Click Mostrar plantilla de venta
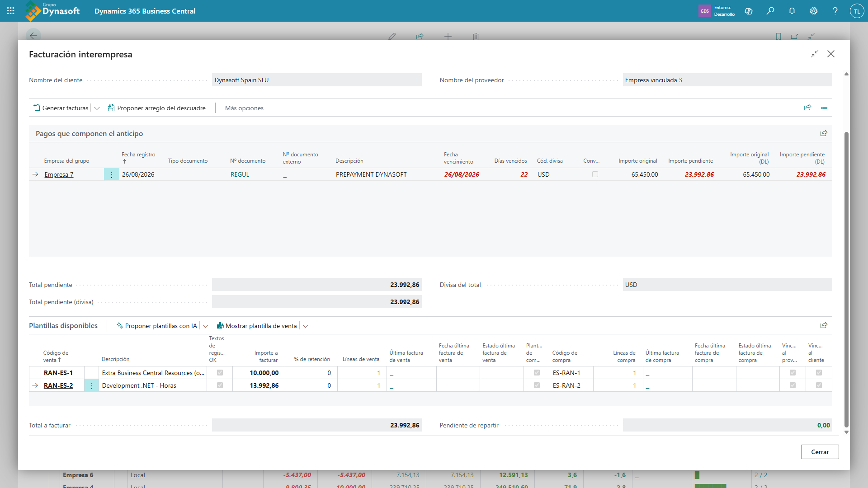This screenshot has width=868, height=488. point(257,326)
